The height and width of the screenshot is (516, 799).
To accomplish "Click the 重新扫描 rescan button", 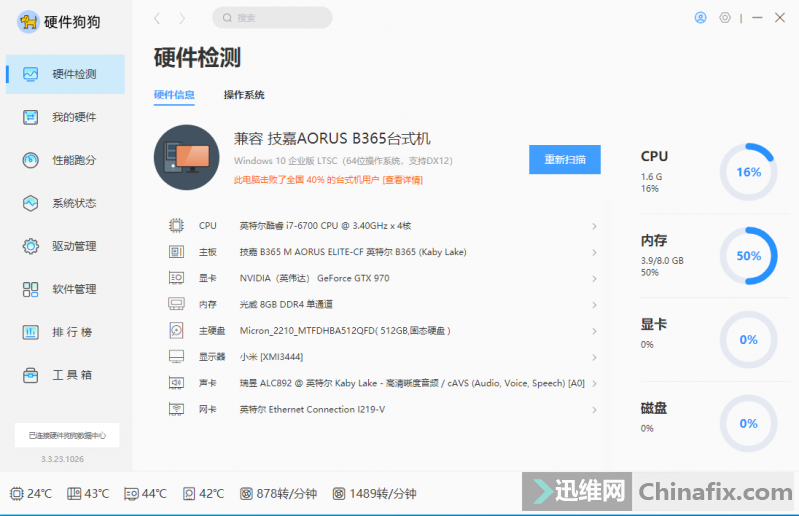I will click(x=565, y=159).
